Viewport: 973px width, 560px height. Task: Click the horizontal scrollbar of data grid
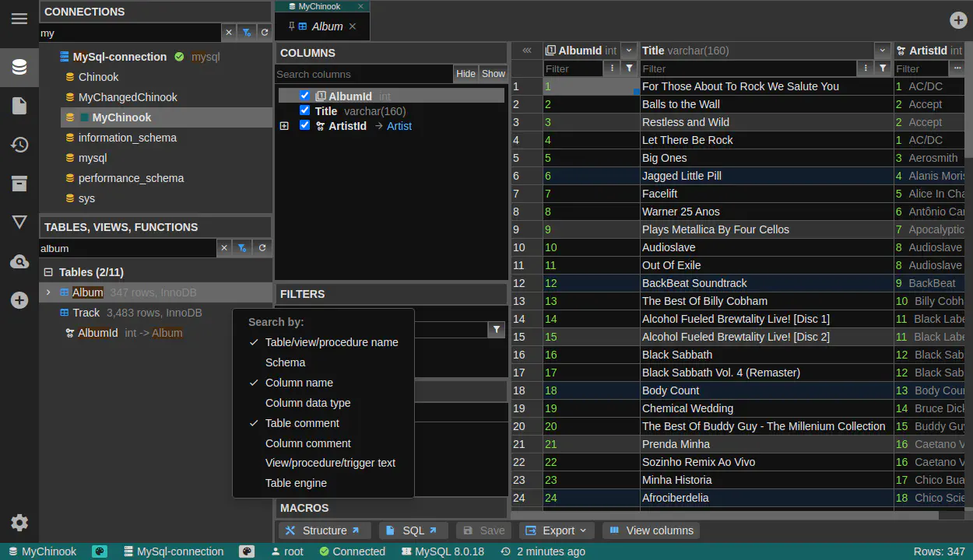point(724,515)
